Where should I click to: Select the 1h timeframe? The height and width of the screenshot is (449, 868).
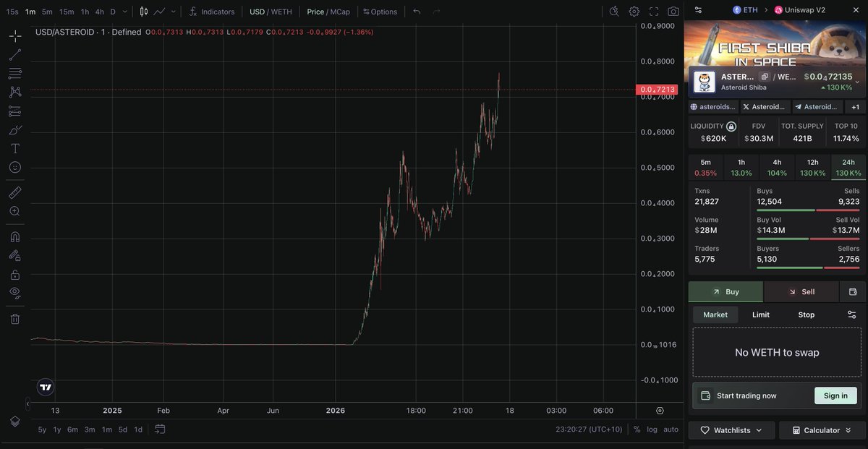pyautogui.click(x=85, y=12)
